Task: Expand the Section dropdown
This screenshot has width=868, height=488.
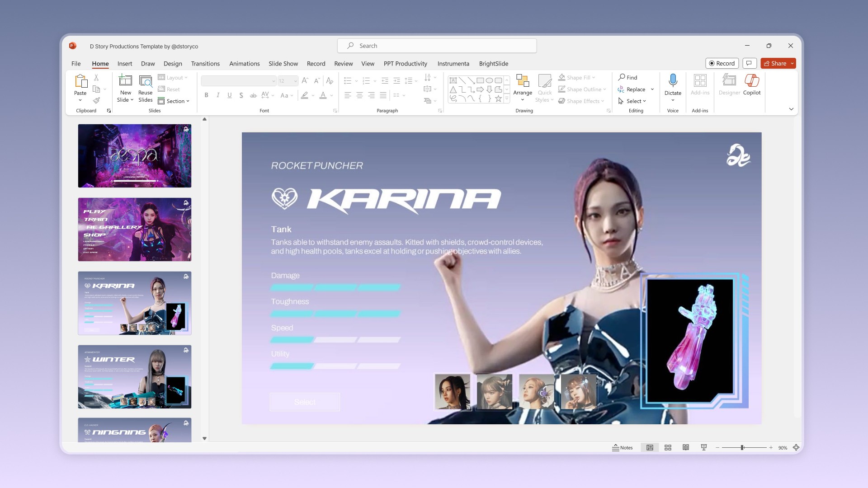Action: [x=175, y=101]
